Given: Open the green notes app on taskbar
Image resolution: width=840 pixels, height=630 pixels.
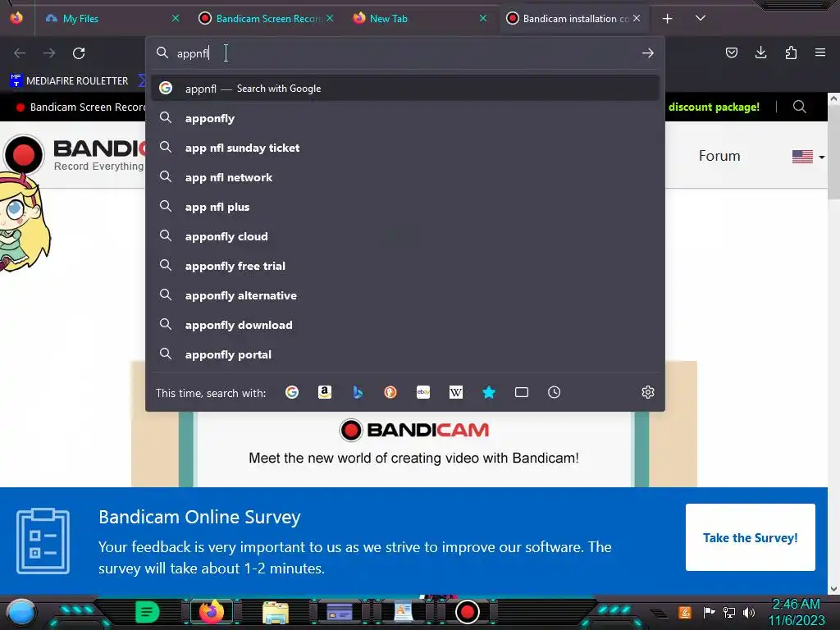Looking at the screenshot, I should tap(148, 612).
